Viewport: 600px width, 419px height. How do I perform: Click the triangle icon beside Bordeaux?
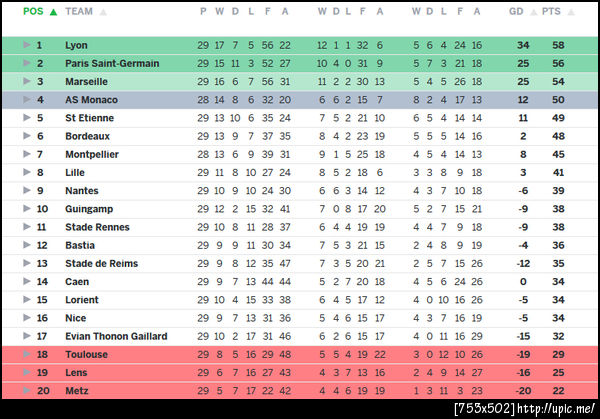point(27,136)
